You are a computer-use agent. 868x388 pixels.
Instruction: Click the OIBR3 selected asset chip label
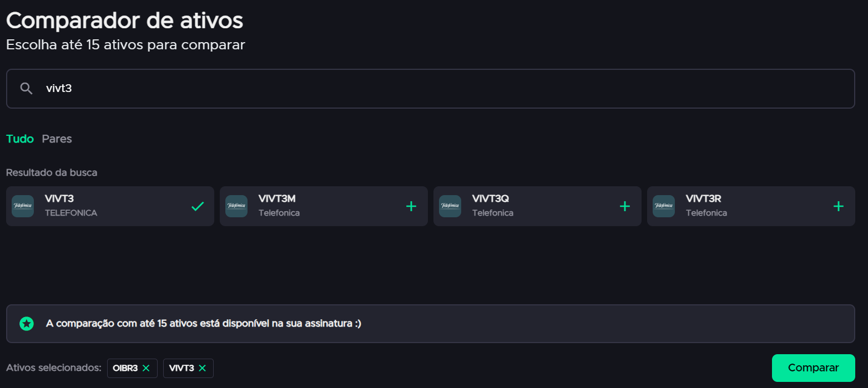point(125,368)
